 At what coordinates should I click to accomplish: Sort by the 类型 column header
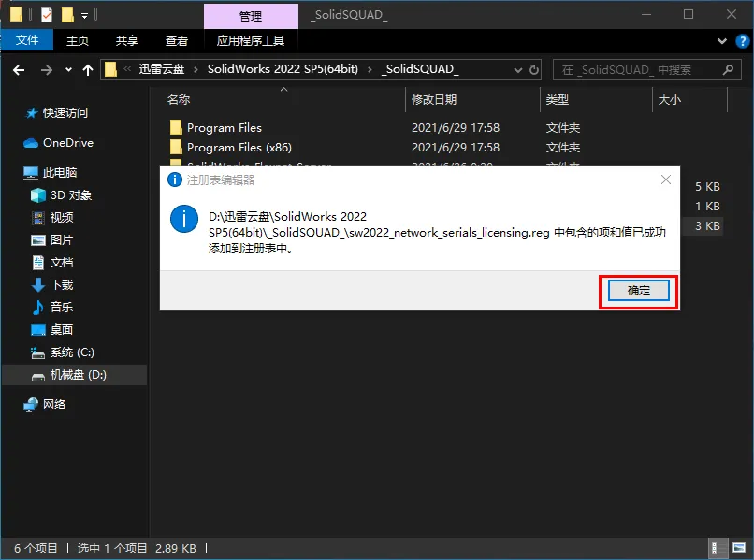pos(558,99)
